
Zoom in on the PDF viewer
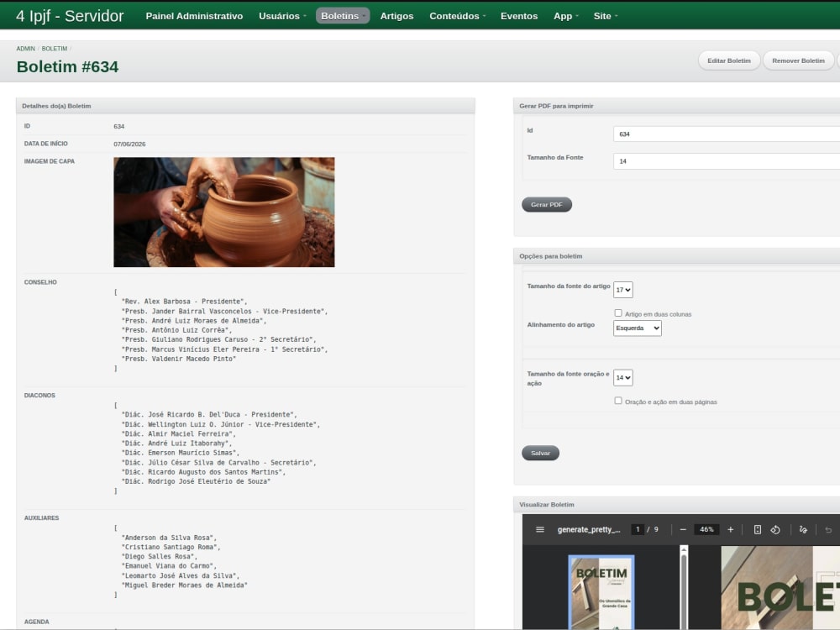coord(730,529)
